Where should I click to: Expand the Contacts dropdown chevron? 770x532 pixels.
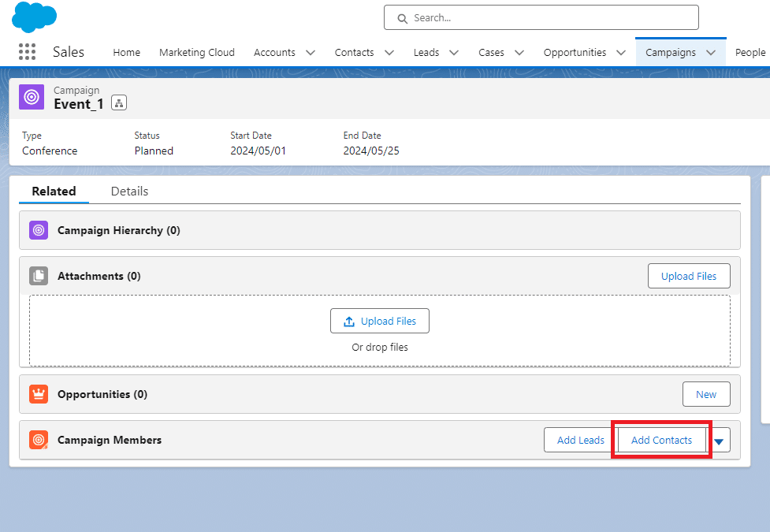(x=389, y=53)
